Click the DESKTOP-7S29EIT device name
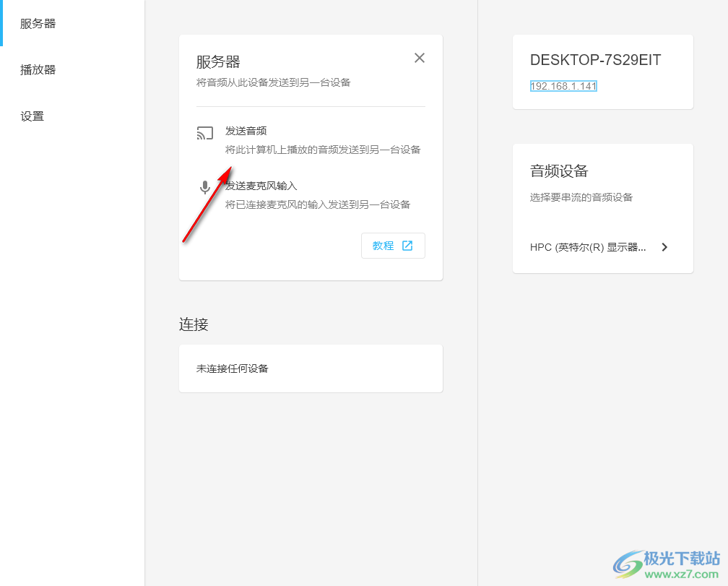Screen dimensions: 728x586 595,60
